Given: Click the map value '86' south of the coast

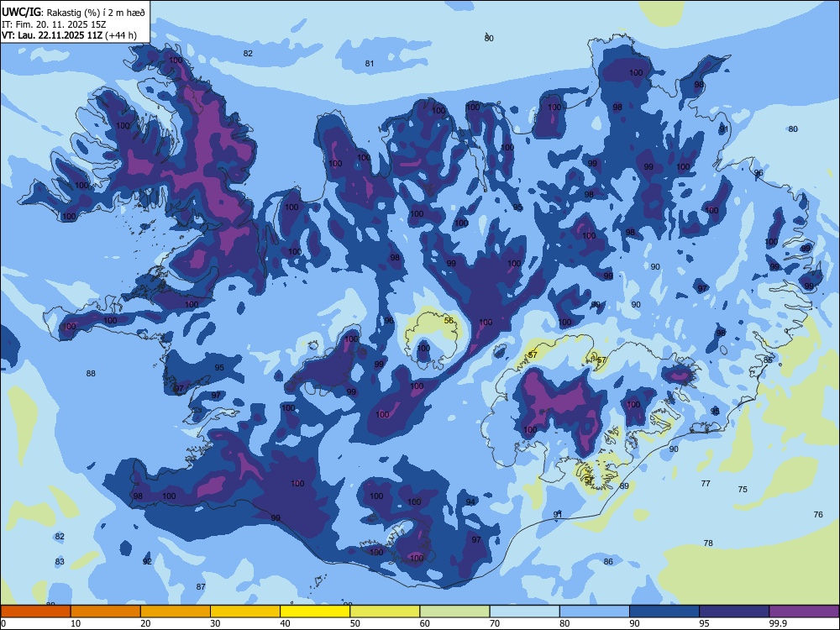Looking at the screenshot, I should 608,561.
